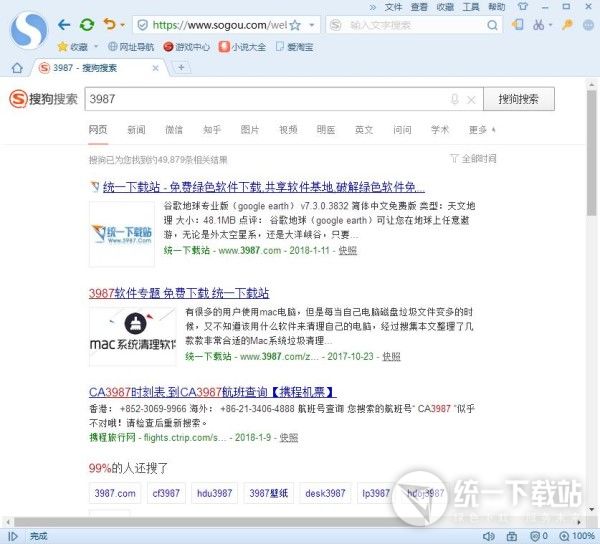Open the 帮助 menu
Image resolution: width=600 pixels, height=544 pixels.
[497, 7]
